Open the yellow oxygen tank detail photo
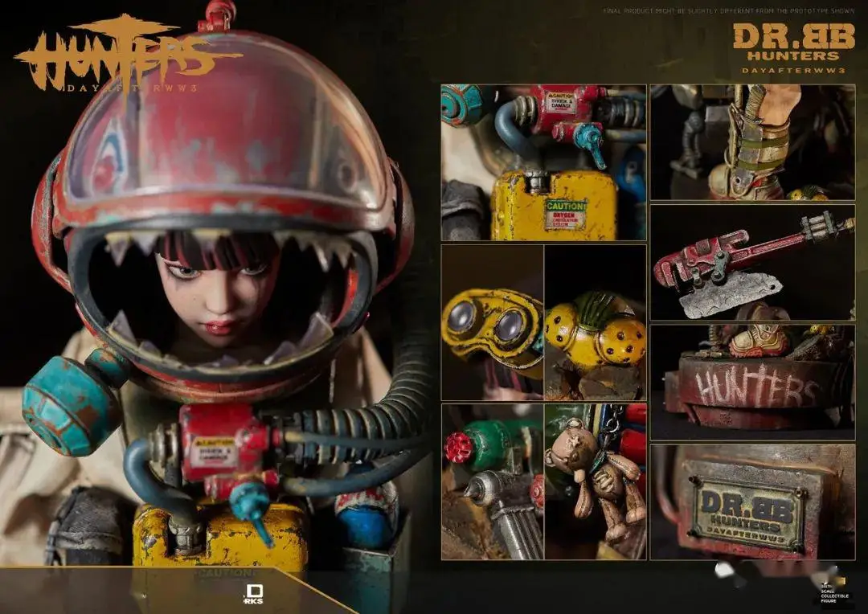The height and width of the screenshot is (614, 868). click(x=543, y=162)
